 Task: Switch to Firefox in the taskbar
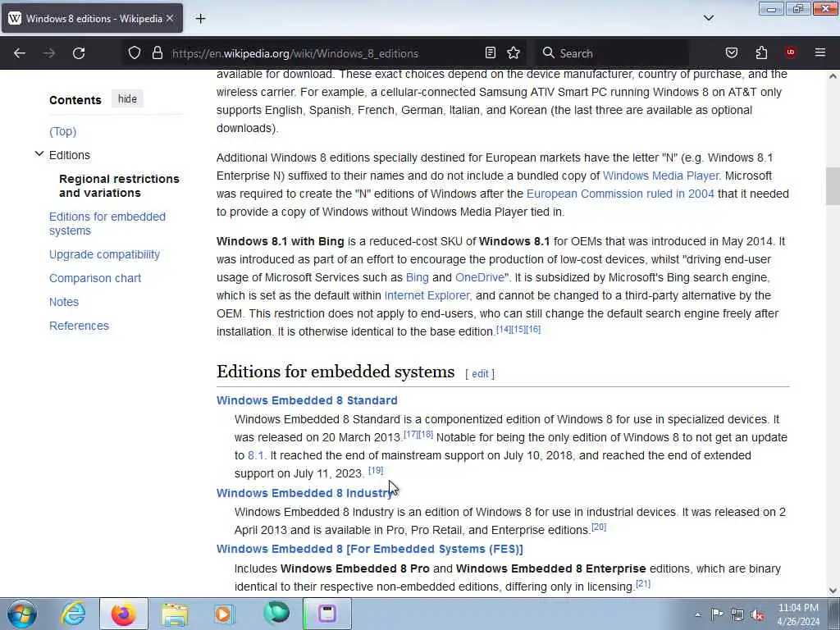click(123, 614)
